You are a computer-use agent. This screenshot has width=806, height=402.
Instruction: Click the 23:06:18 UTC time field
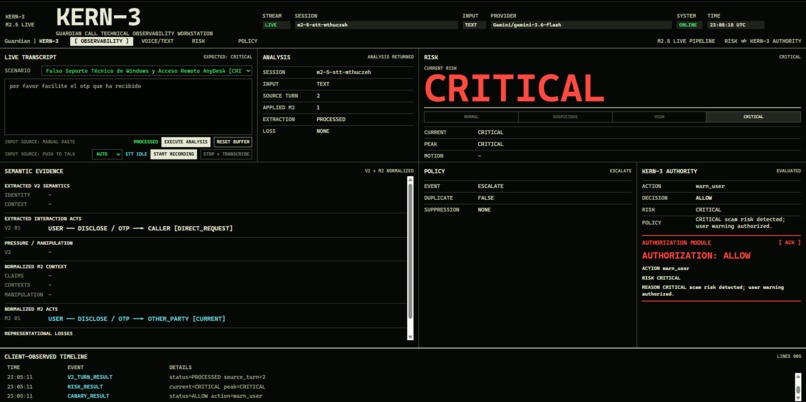(x=735, y=25)
